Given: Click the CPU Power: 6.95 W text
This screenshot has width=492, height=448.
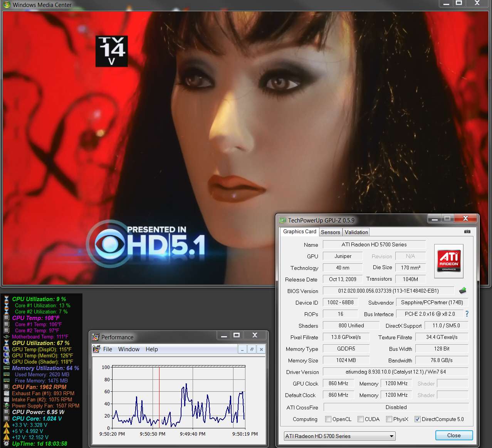Looking at the screenshot, I should pos(38,412).
